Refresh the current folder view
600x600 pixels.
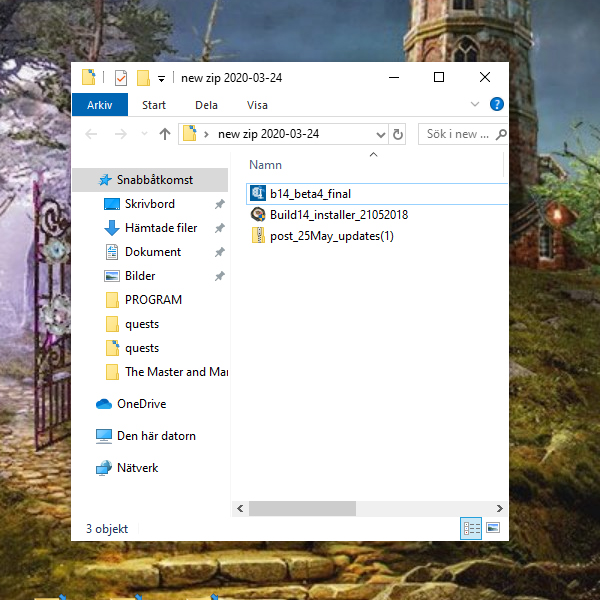point(398,134)
